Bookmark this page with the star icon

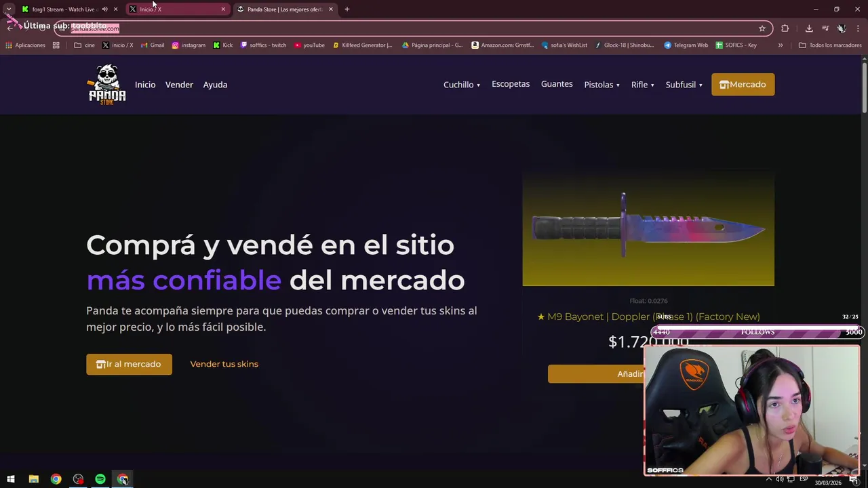(x=762, y=28)
